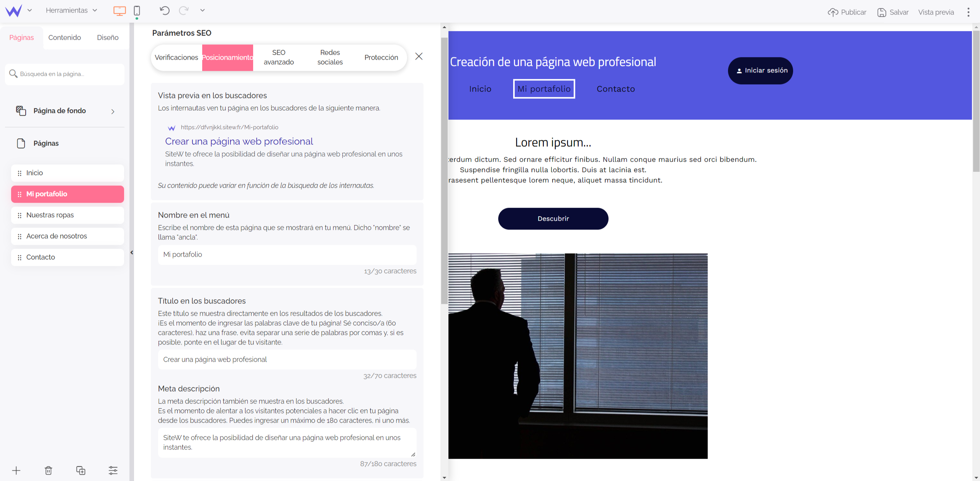Image resolution: width=980 pixels, height=481 pixels.
Task: Grab the drag handle of Contacto page
Action: [x=20, y=258]
